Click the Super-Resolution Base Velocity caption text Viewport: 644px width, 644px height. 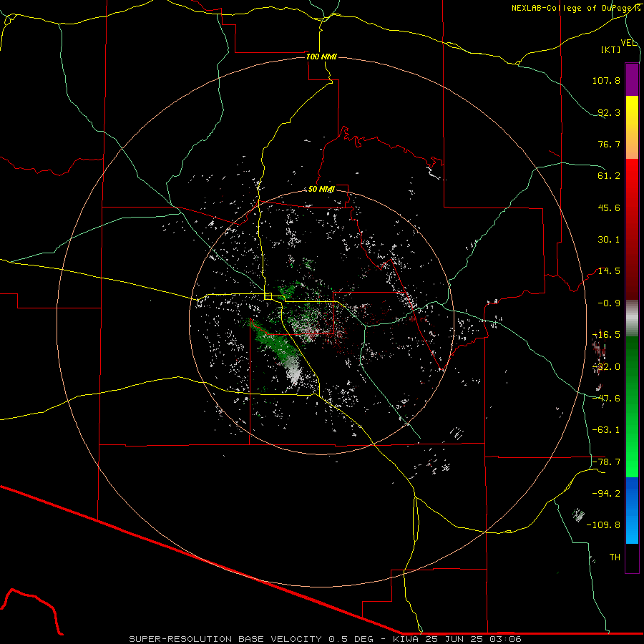pos(325,639)
